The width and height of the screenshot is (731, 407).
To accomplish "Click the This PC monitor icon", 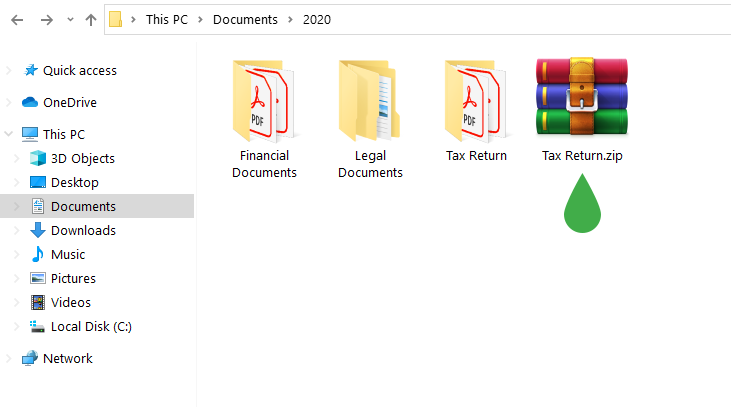I will pyautogui.click(x=30, y=134).
